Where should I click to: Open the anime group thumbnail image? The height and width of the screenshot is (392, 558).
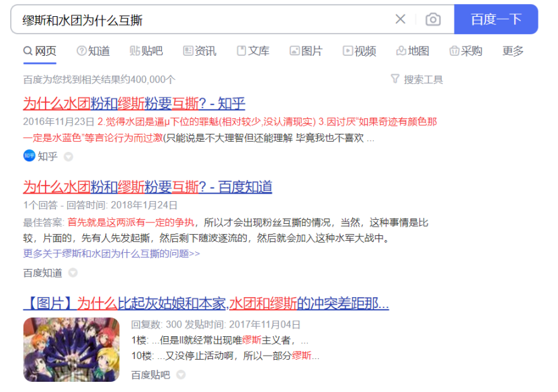[x=71, y=350]
